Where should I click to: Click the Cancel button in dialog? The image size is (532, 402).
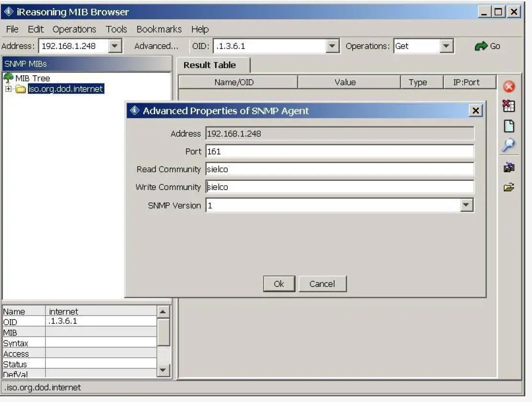[323, 284]
